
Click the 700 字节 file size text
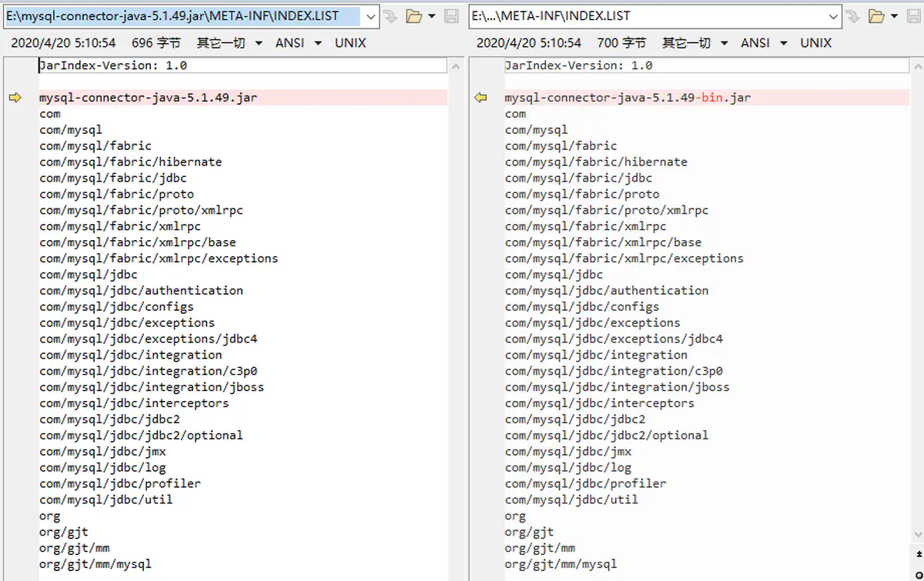pyautogui.click(x=621, y=43)
